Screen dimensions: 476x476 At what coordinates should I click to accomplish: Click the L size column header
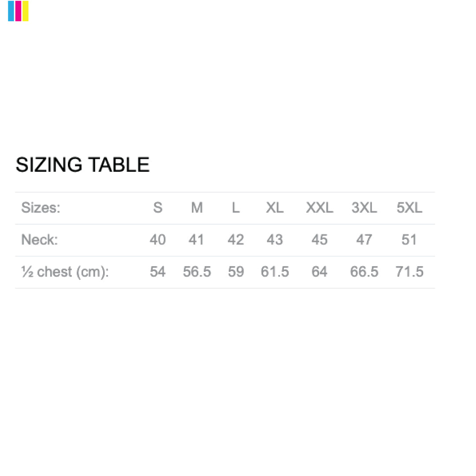(236, 208)
